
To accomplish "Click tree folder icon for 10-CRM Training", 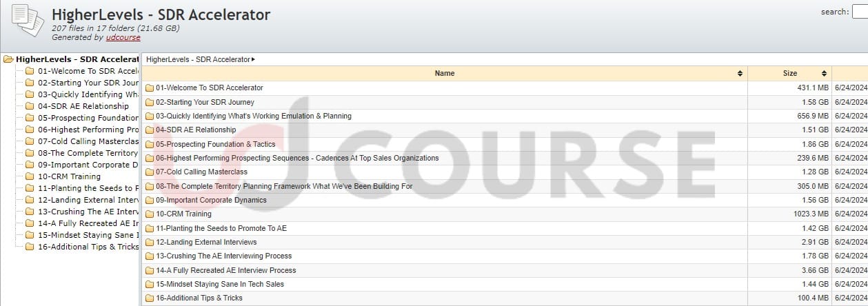I will tap(30, 176).
